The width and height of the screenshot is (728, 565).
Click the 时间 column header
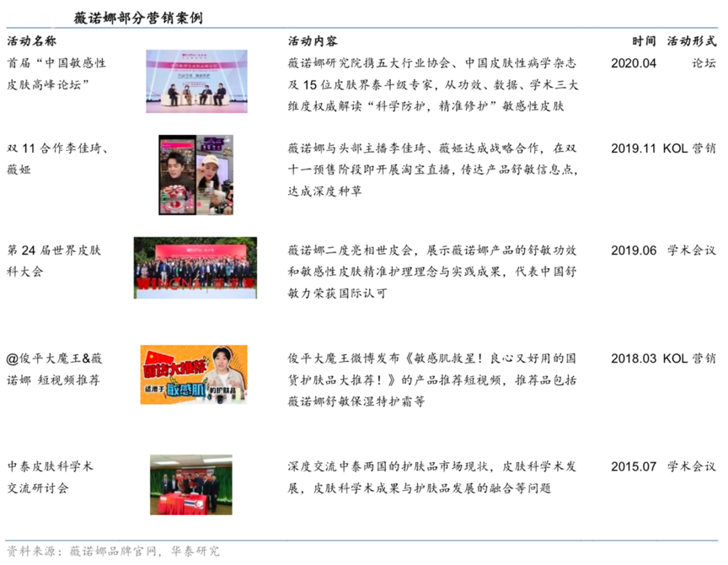pos(644,41)
